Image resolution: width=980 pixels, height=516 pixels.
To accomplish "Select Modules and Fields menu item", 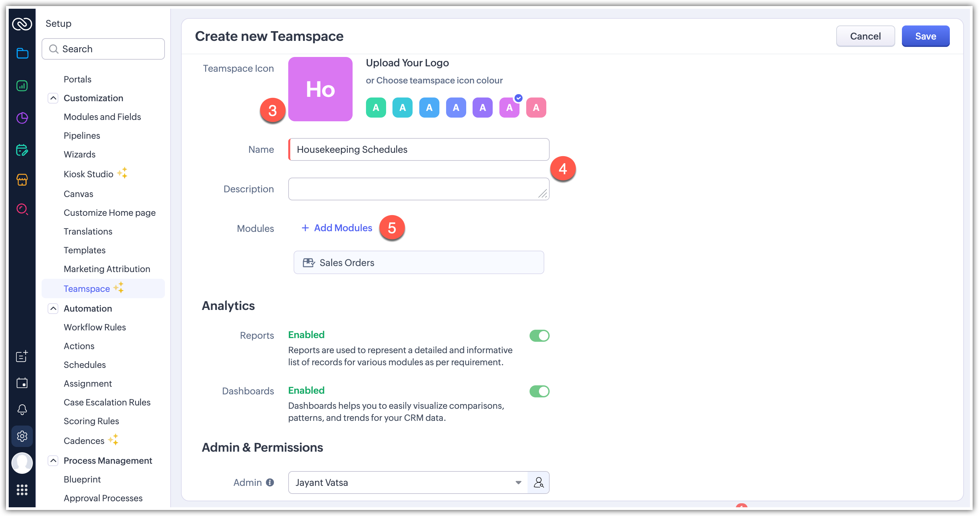I will [102, 117].
